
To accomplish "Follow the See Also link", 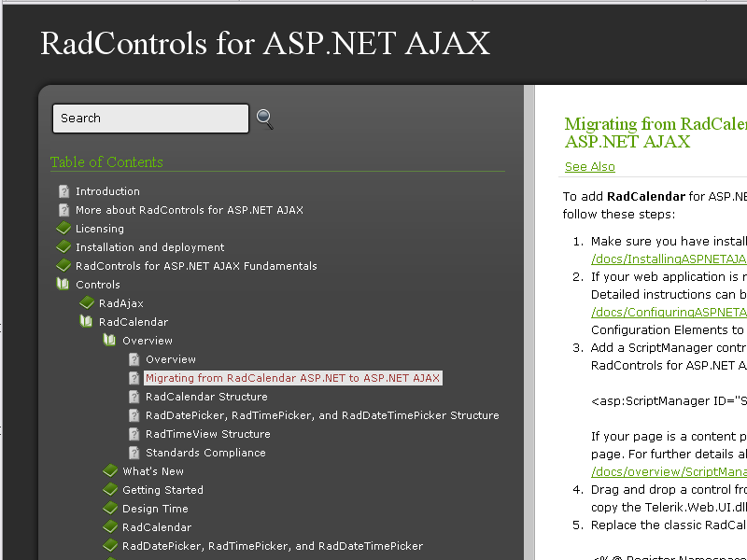I will [590, 167].
